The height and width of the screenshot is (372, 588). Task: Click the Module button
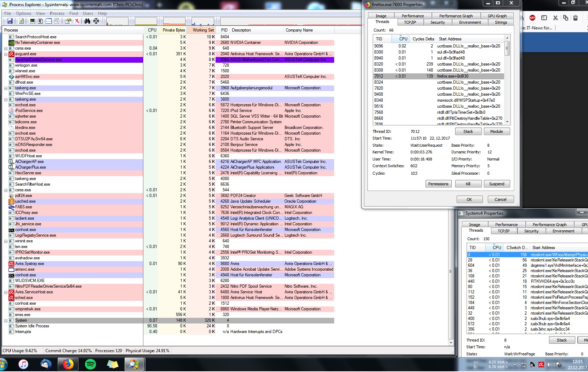[496, 131]
